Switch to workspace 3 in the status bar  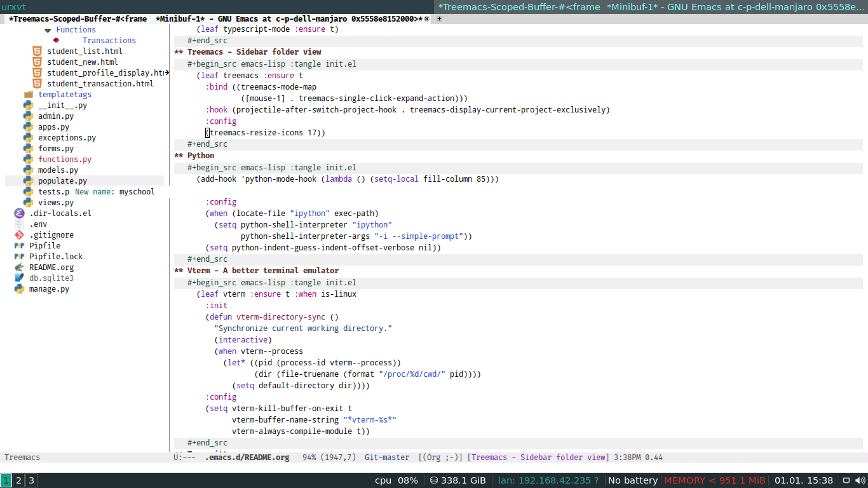tap(31, 480)
